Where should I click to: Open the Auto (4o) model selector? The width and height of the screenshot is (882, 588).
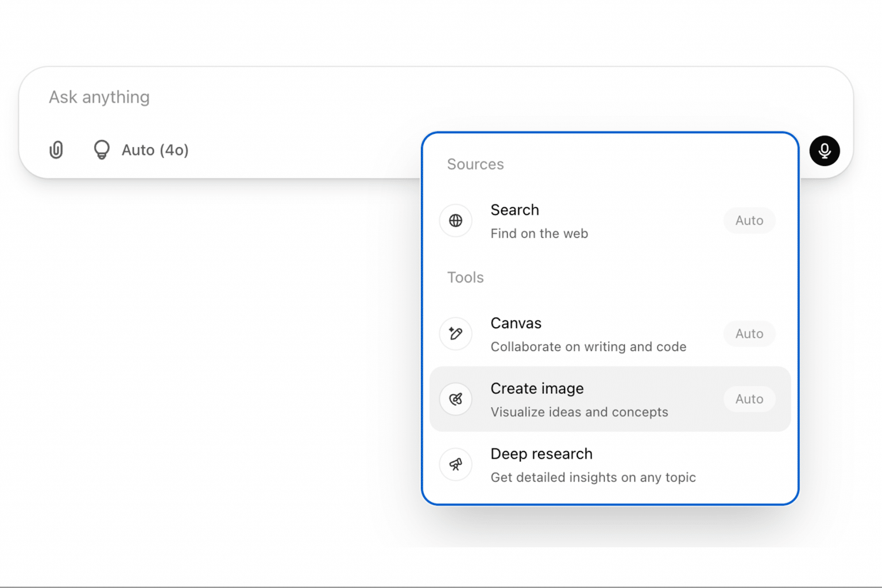154,150
